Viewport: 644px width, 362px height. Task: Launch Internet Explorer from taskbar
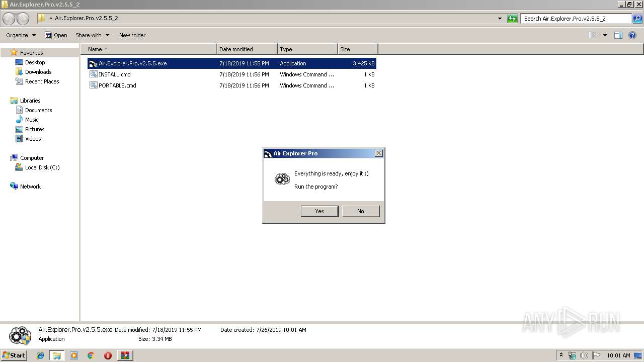click(x=40, y=355)
